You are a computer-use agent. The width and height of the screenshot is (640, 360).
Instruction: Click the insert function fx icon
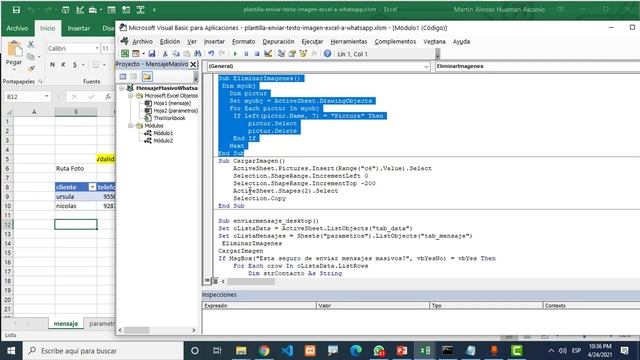click(x=108, y=96)
